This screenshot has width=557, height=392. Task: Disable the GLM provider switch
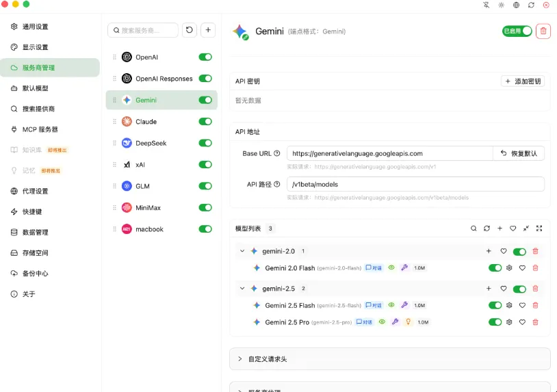(x=205, y=186)
